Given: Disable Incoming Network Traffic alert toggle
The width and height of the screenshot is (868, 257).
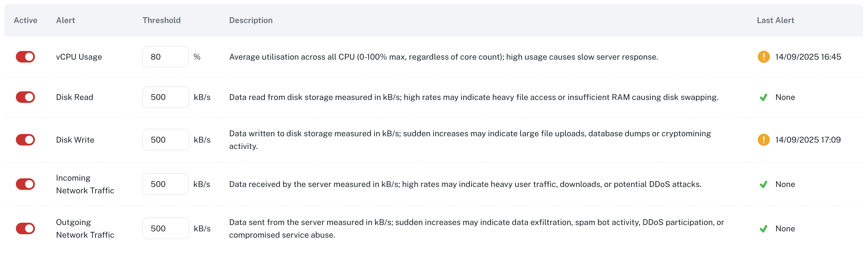Looking at the screenshot, I should pos(25,184).
